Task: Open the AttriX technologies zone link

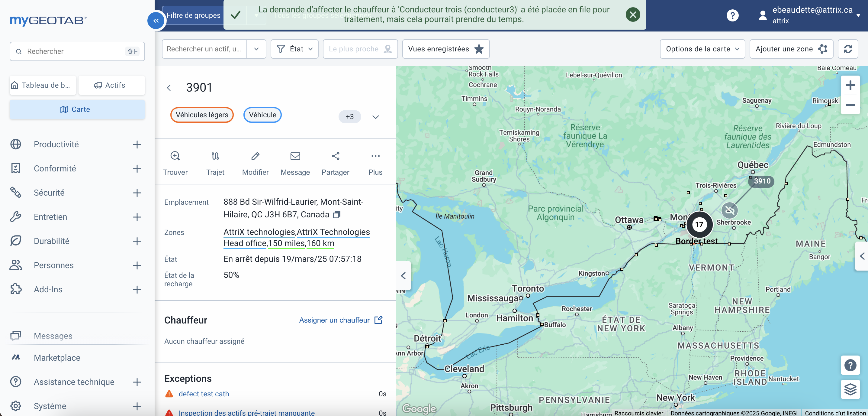Action: coord(259,232)
